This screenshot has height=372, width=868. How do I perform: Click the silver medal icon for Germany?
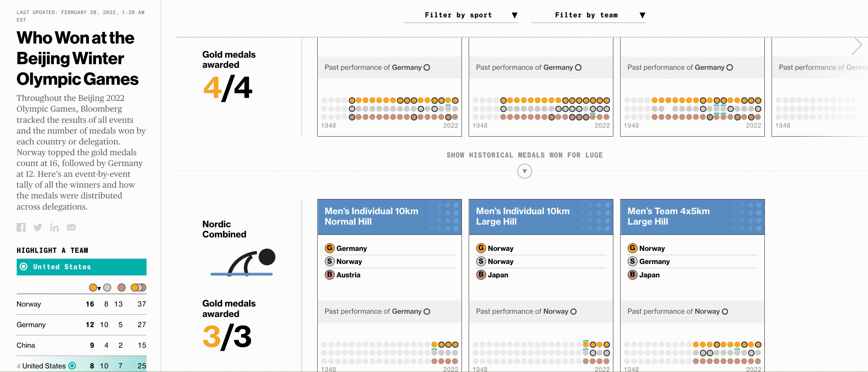point(632,261)
